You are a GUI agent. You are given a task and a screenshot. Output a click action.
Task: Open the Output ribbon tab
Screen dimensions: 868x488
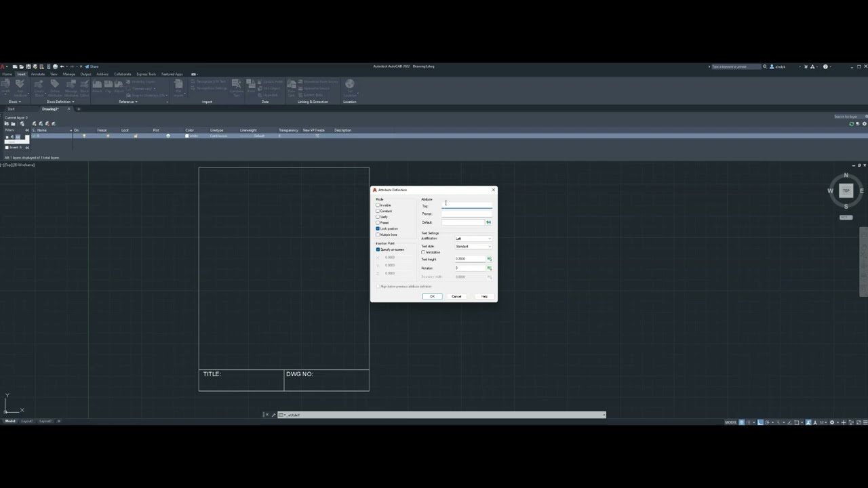pos(85,74)
